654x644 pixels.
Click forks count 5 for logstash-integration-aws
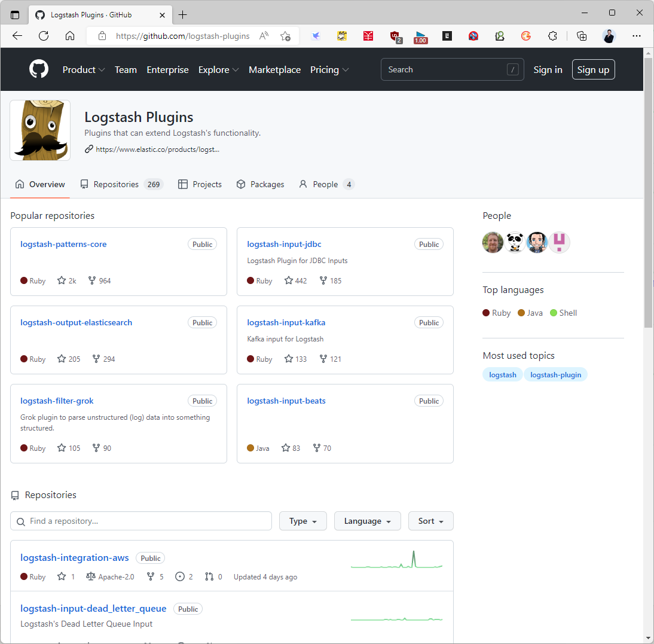point(155,577)
